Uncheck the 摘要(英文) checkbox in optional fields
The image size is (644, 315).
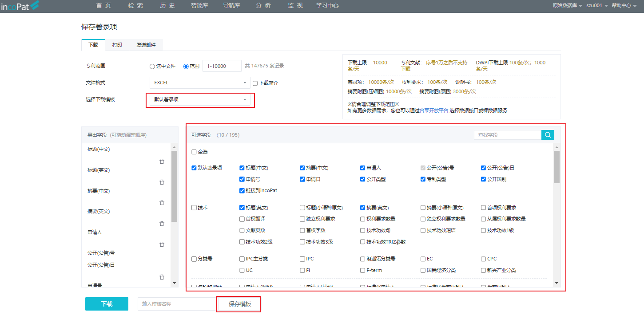363,208
